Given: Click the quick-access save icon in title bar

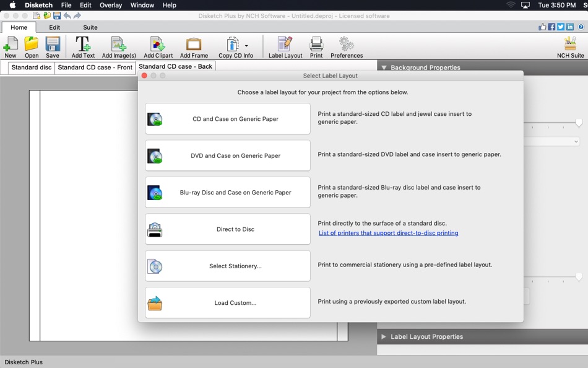Looking at the screenshot, I should [57, 15].
